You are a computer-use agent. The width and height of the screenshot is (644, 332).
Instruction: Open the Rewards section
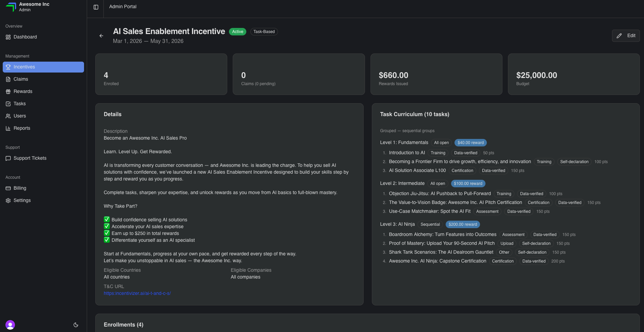(43, 92)
